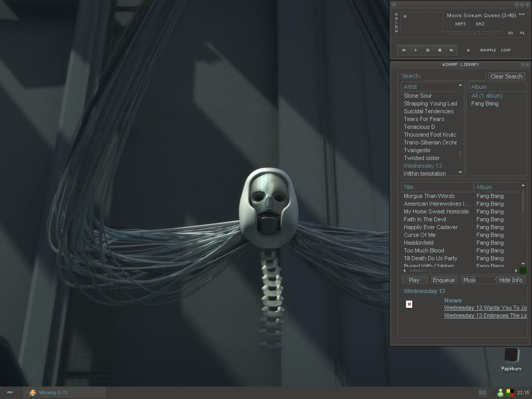Screen dimensions: 532x399
Task: Pause playback with the pause icon
Action: (428, 50)
